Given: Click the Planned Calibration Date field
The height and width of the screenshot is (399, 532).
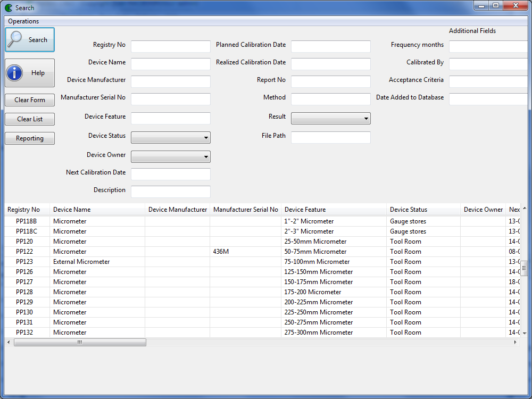Looking at the screenshot, I should [x=330, y=46].
